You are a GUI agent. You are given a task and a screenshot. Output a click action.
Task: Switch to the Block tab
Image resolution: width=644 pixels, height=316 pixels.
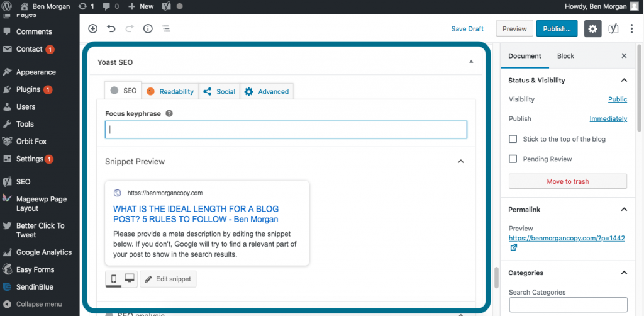pyautogui.click(x=565, y=56)
